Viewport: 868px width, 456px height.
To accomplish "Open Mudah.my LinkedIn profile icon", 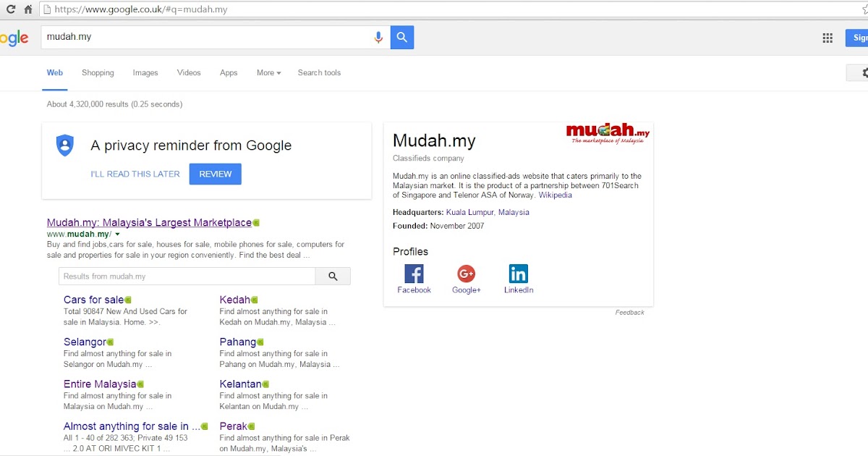I will pos(519,274).
